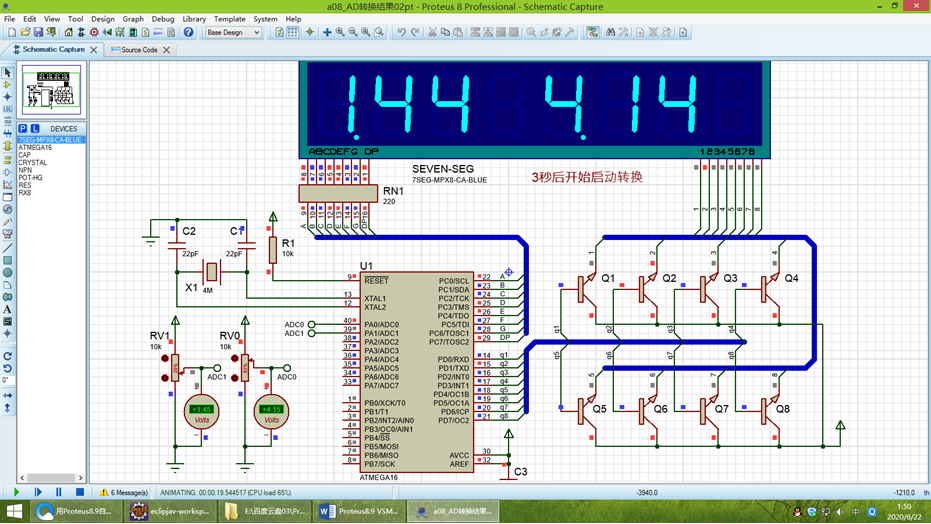Open the File menu
Viewport: 931px width, 524px height.
10,19
